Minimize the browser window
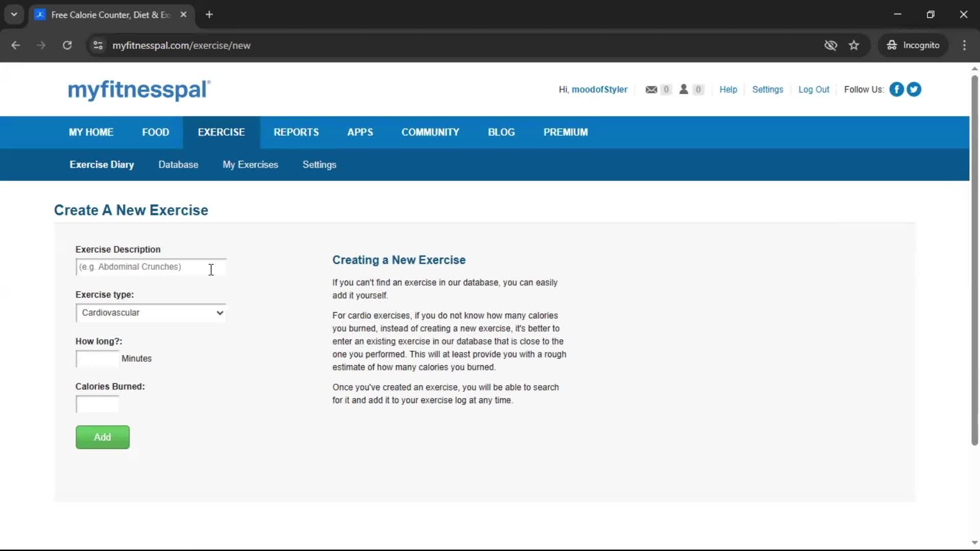 click(897, 14)
